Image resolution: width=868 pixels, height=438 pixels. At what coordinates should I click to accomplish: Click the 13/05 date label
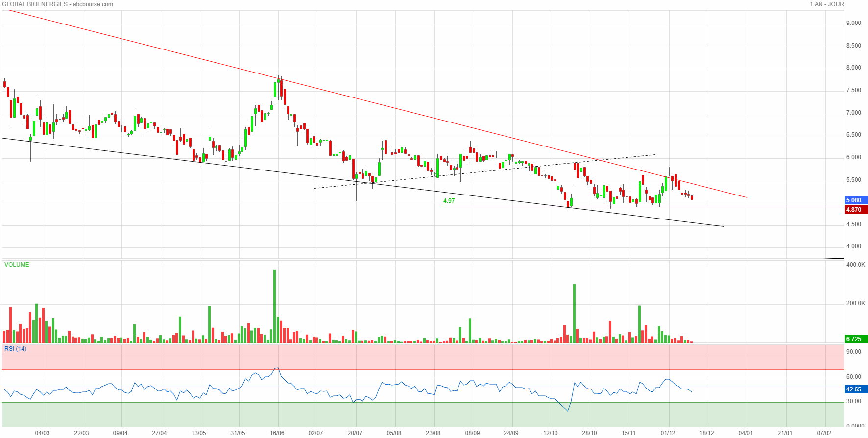pyautogui.click(x=199, y=433)
